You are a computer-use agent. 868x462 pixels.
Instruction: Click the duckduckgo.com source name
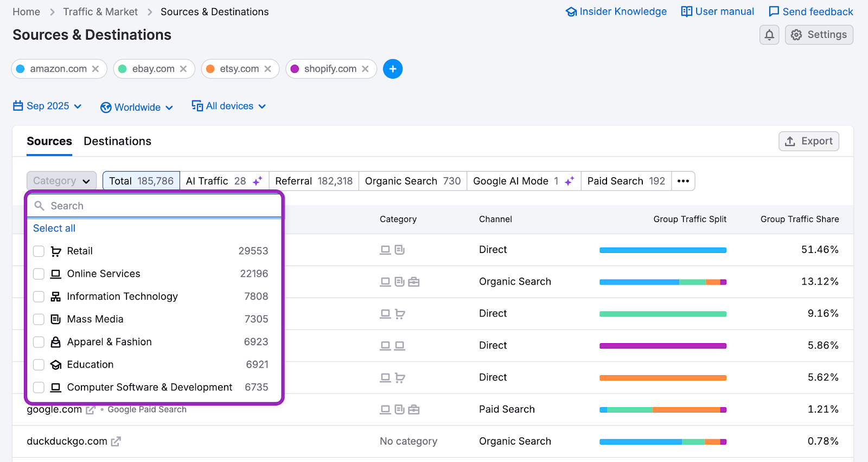coord(67,441)
